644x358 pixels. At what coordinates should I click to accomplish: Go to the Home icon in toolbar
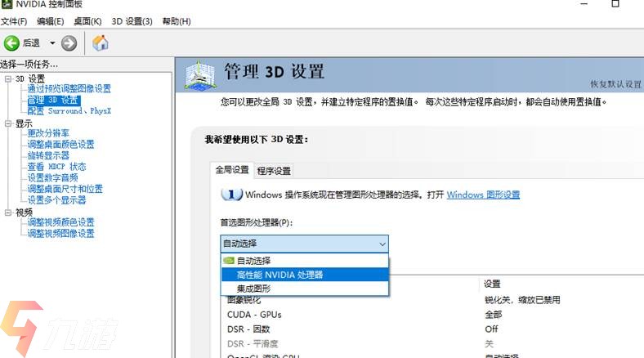pos(101,43)
